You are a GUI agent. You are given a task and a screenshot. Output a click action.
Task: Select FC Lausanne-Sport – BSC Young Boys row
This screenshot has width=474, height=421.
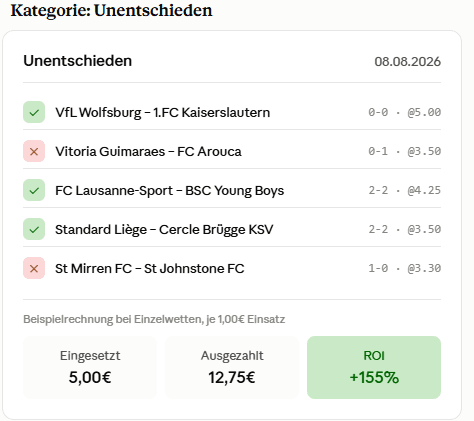click(232, 190)
